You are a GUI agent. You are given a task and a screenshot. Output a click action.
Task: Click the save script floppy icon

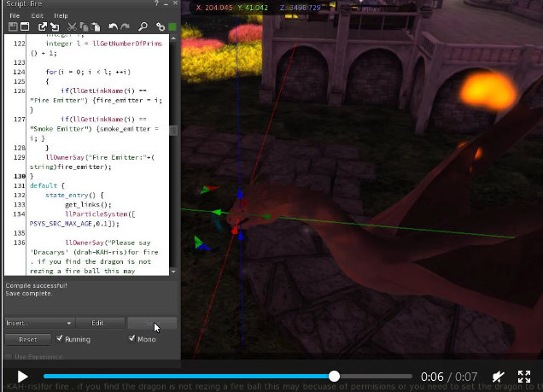[x=13, y=26]
